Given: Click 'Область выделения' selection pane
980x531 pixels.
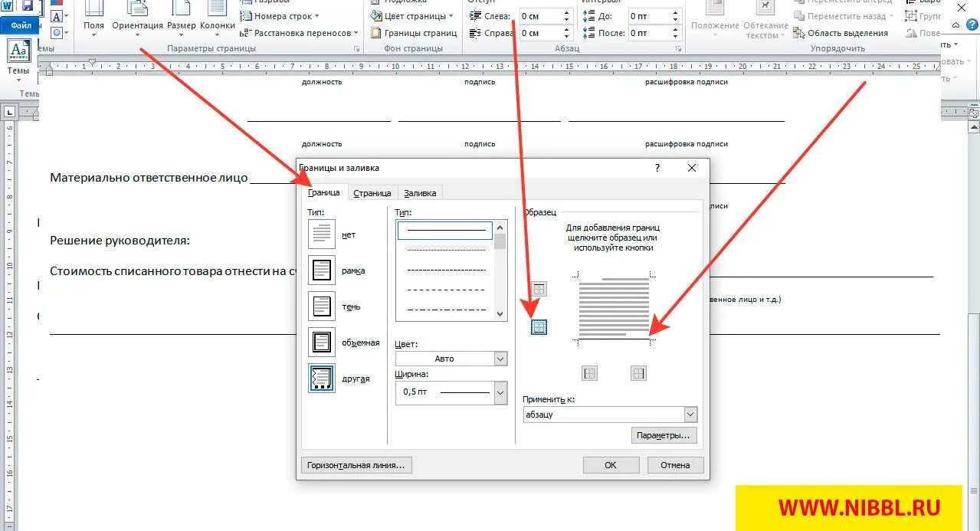Looking at the screenshot, I should click(x=841, y=33).
